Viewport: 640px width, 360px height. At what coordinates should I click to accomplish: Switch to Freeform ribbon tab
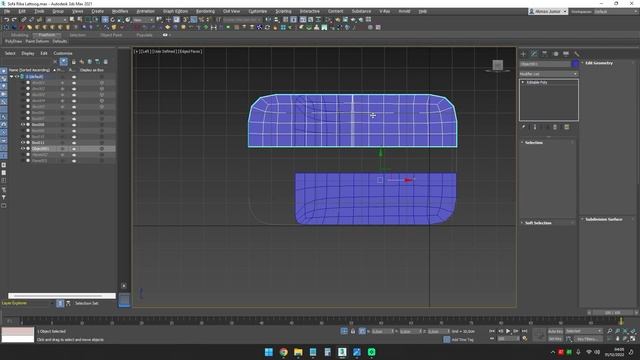47,35
